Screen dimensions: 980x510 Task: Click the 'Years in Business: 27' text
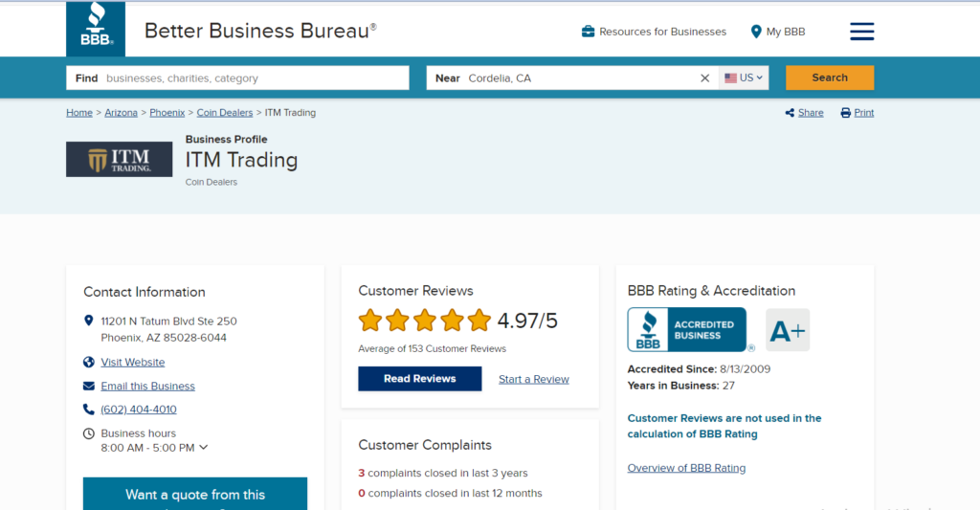pyautogui.click(x=680, y=386)
